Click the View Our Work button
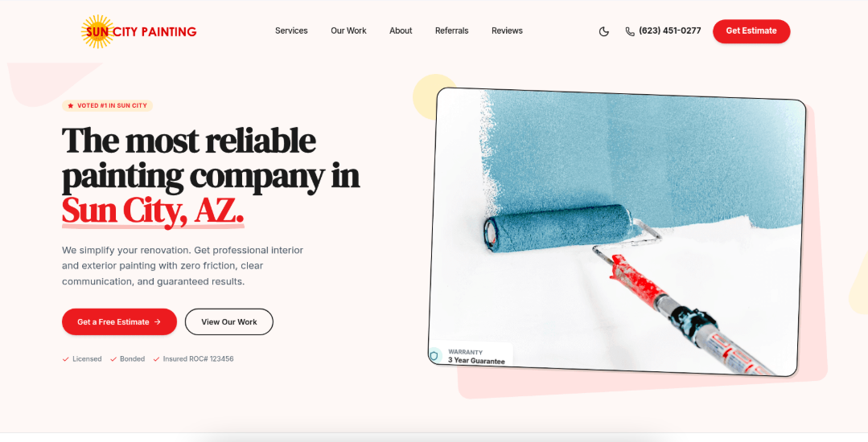This screenshot has height=442, width=868. point(229,322)
